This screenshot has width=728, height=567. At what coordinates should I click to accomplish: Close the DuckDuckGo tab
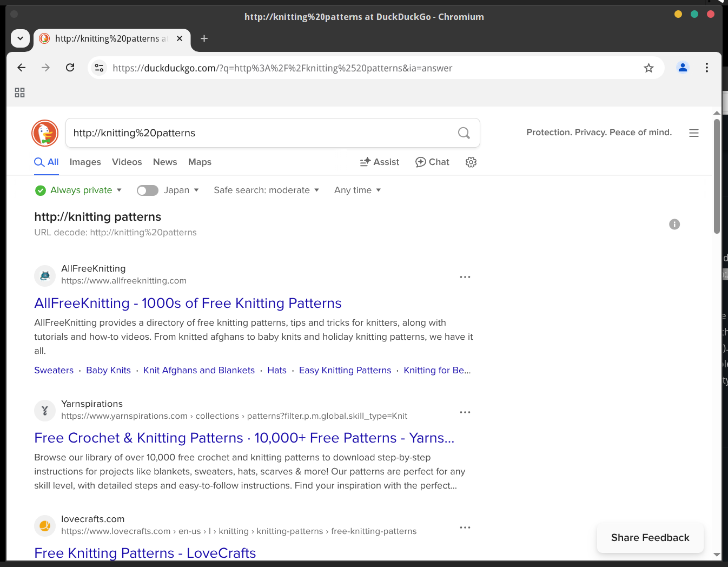tap(180, 38)
